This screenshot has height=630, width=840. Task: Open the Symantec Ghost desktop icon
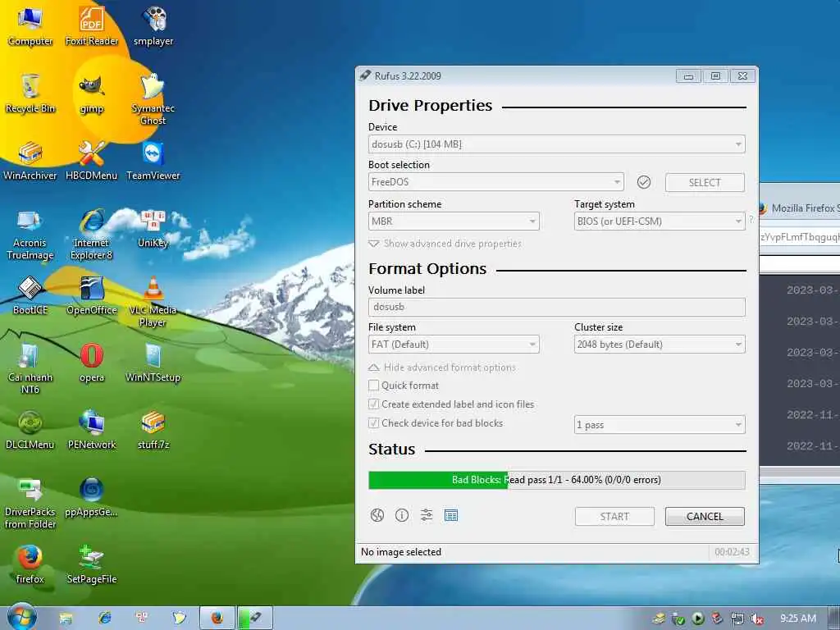[153, 100]
